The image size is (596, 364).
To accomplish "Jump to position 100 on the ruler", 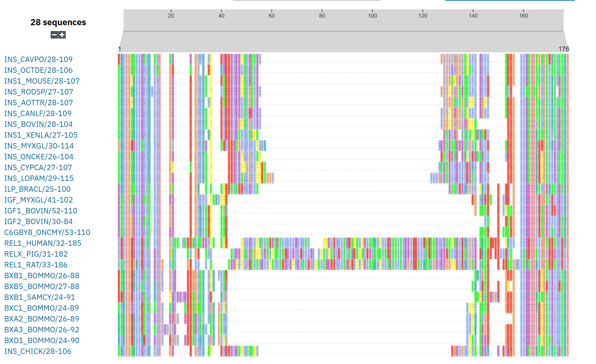I will point(372,15).
